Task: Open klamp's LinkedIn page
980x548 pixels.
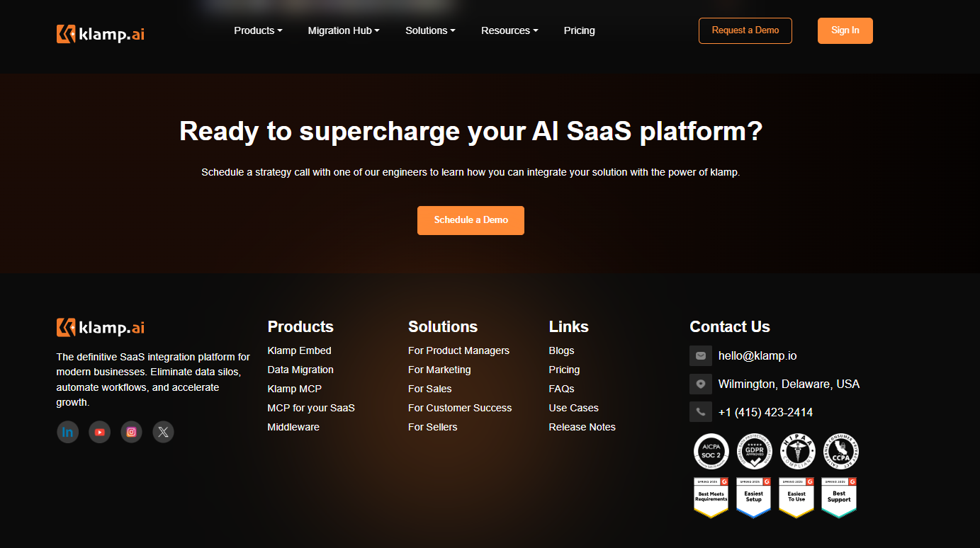Action: (67, 432)
